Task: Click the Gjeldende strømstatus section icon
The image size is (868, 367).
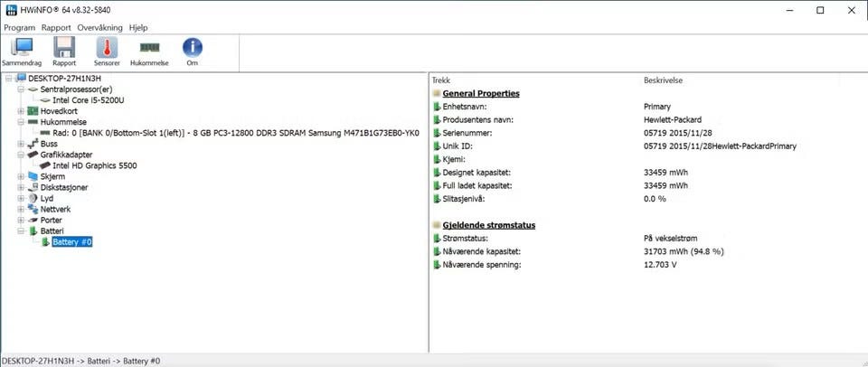Action: click(436, 225)
